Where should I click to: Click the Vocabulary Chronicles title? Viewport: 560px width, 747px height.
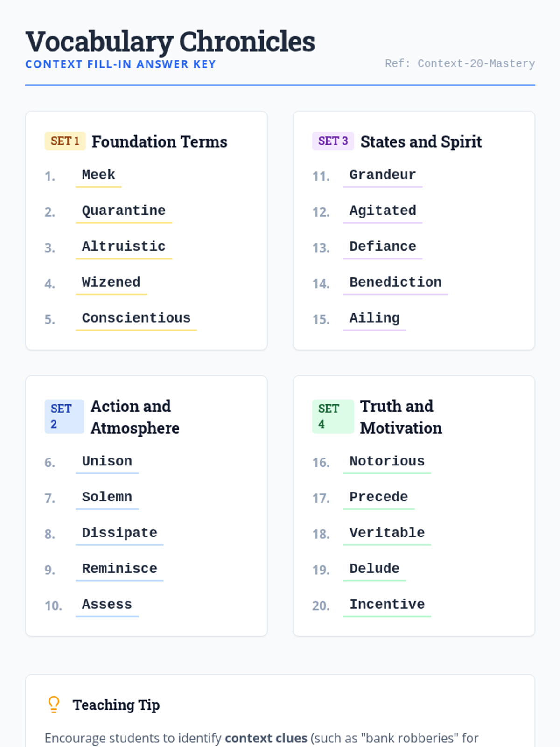pyautogui.click(x=170, y=42)
